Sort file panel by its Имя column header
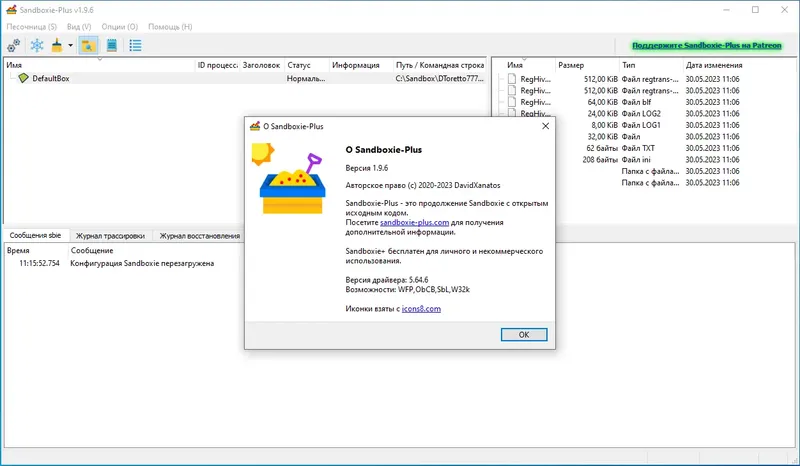The image size is (800, 466). coord(524,65)
